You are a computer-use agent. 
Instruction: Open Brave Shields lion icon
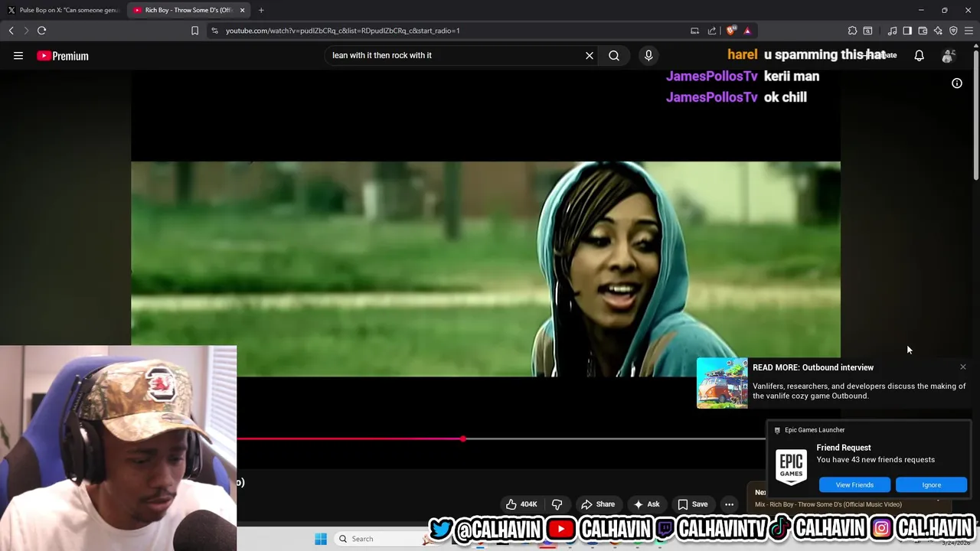point(731,31)
